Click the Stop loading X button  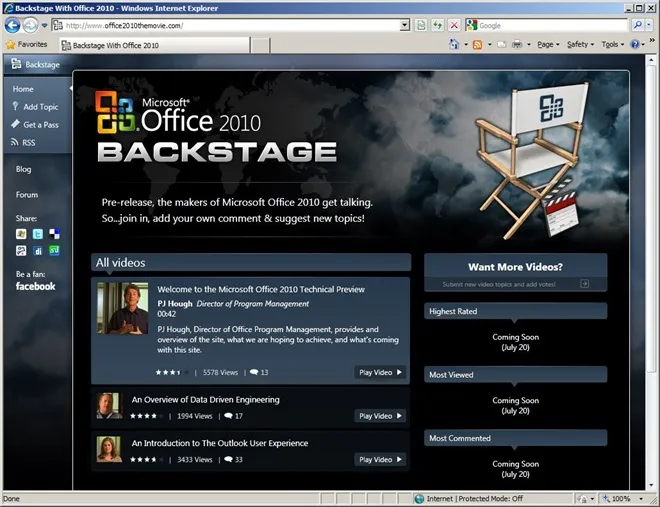click(x=455, y=25)
